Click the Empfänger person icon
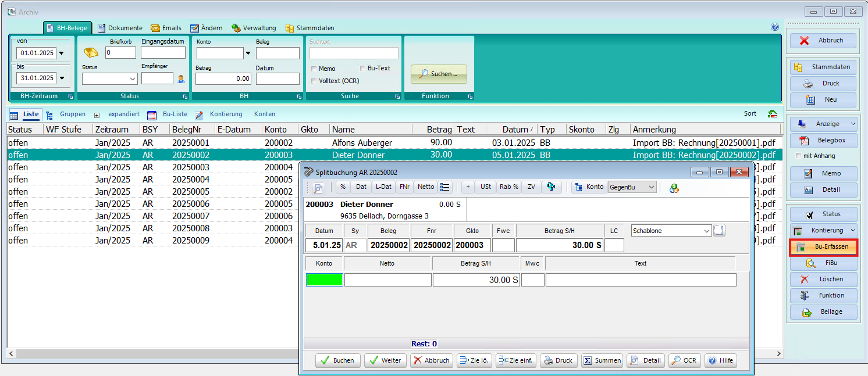This screenshot has width=868, height=376. click(x=181, y=78)
